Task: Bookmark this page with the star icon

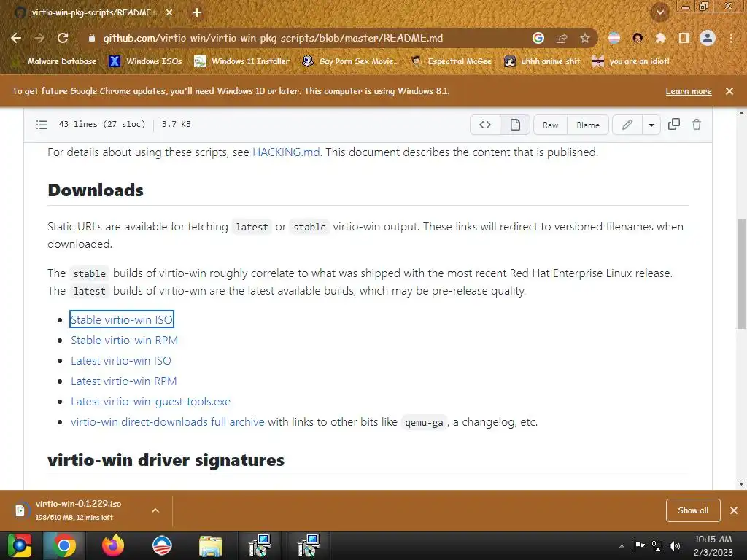Action: [x=585, y=38]
